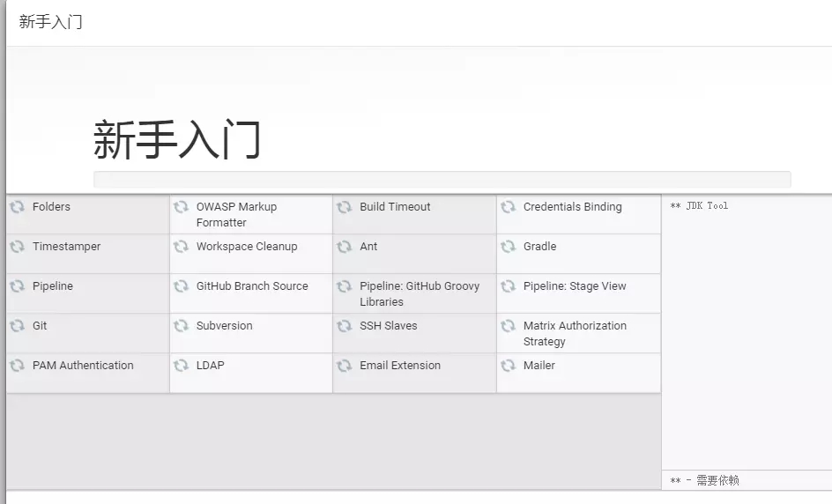Click the sync icon beside Folders
832x504 pixels.
pyautogui.click(x=17, y=207)
